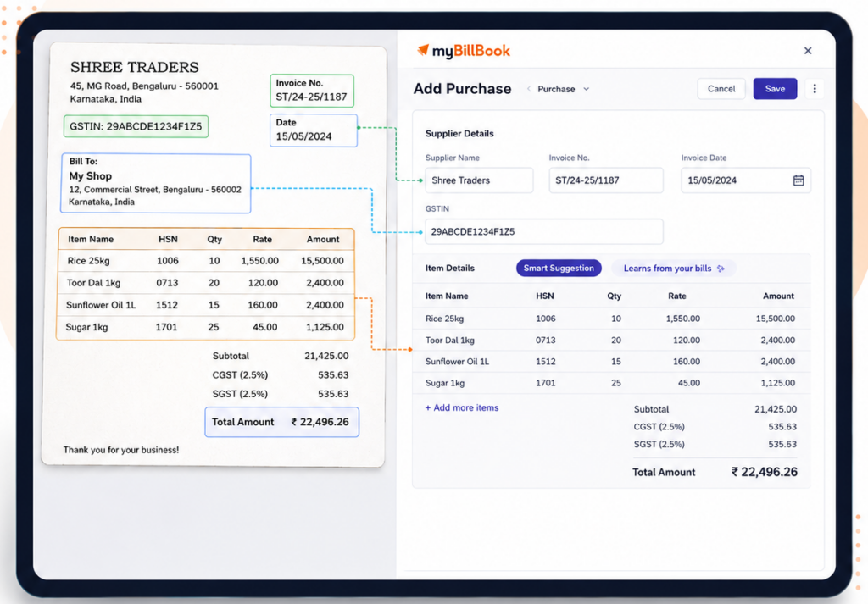868x604 pixels.
Task: Save the purchase entry
Action: tap(775, 88)
